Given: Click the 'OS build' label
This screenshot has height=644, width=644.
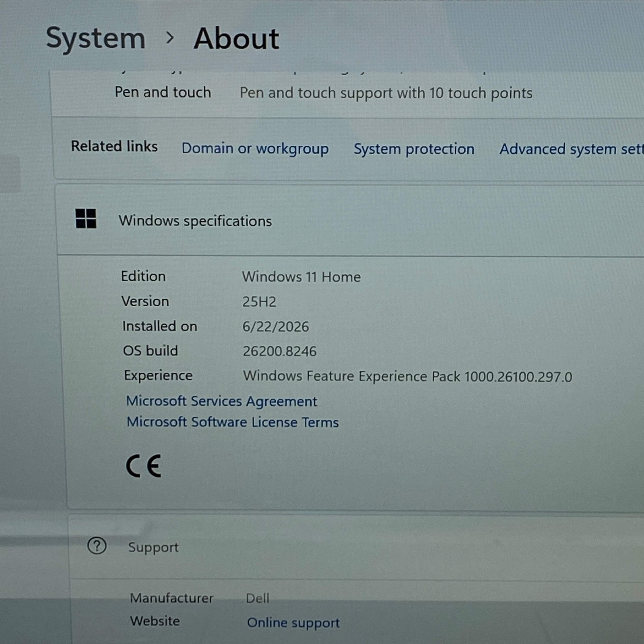Looking at the screenshot, I should tap(151, 351).
